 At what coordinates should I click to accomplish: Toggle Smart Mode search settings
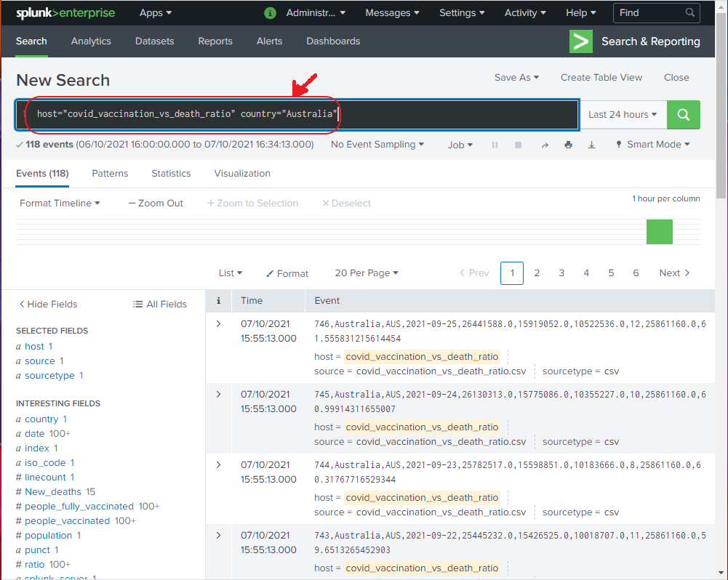(x=651, y=145)
